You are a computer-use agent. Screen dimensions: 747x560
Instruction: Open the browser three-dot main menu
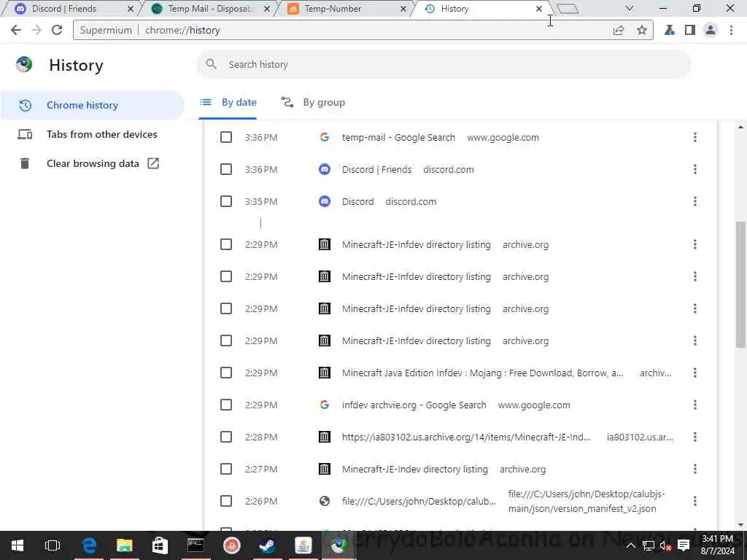coord(731,30)
